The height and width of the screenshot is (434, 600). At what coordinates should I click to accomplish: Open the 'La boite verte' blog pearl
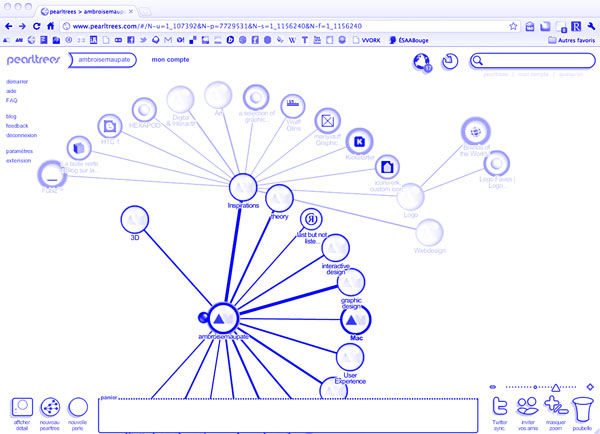click(79, 148)
